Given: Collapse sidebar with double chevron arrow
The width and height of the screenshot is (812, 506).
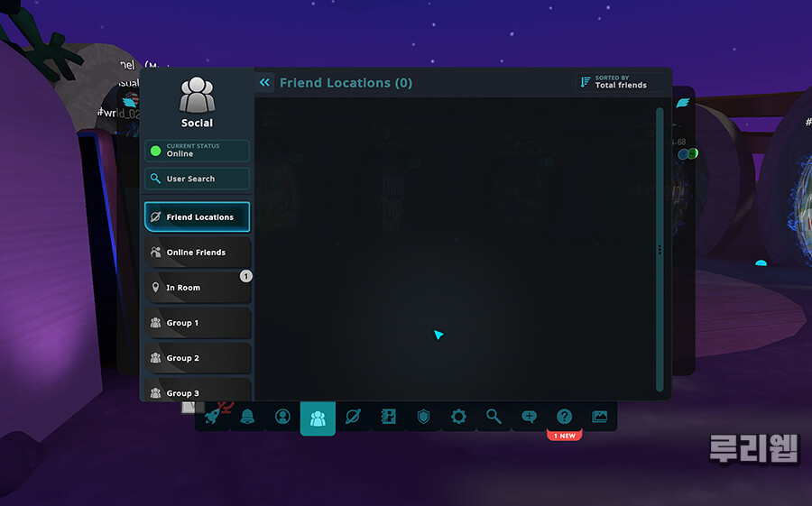Looking at the screenshot, I should [264, 83].
